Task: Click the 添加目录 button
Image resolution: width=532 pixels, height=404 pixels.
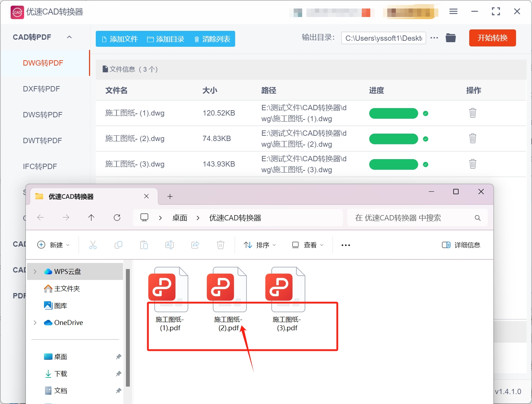Action: click(166, 39)
